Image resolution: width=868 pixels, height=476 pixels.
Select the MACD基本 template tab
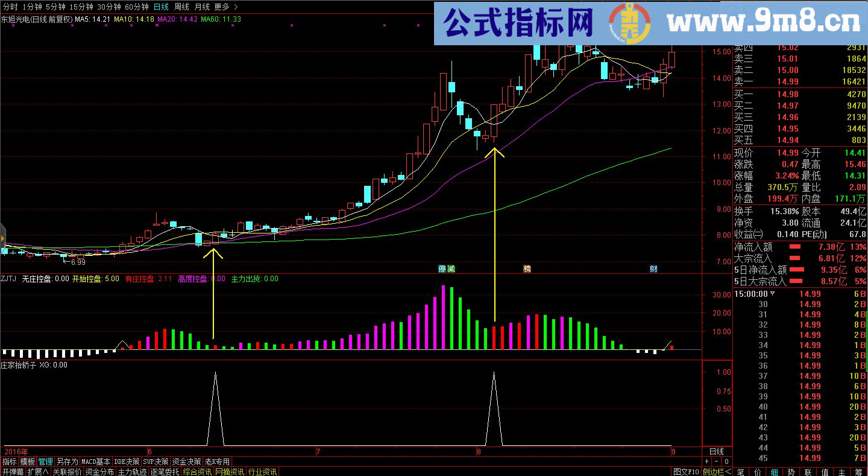click(x=96, y=462)
